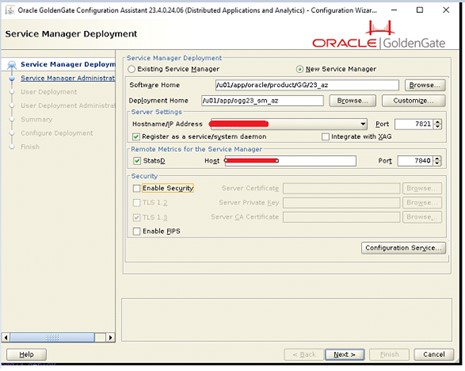Screen dimensions: 465x371
Task: Browse for the Software Home directory
Action: [x=425, y=85]
